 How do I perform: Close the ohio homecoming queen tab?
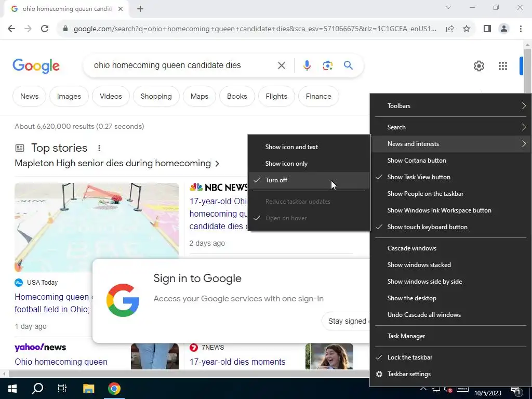click(x=121, y=9)
